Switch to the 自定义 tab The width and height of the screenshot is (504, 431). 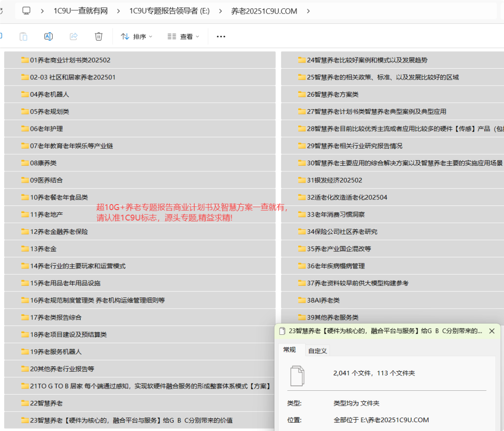[318, 349]
